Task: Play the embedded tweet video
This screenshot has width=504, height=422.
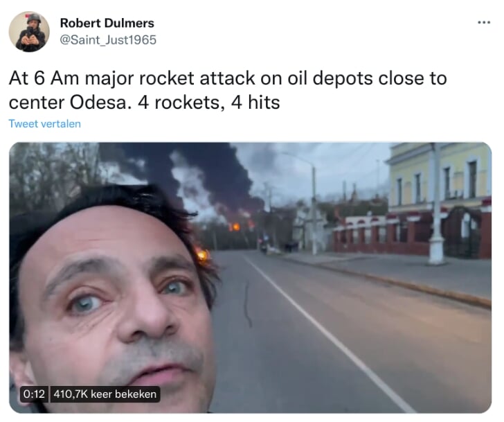Action: pos(250,278)
